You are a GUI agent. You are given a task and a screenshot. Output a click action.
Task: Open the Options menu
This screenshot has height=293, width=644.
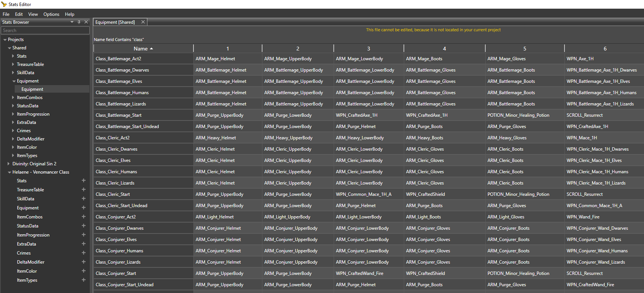(51, 14)
